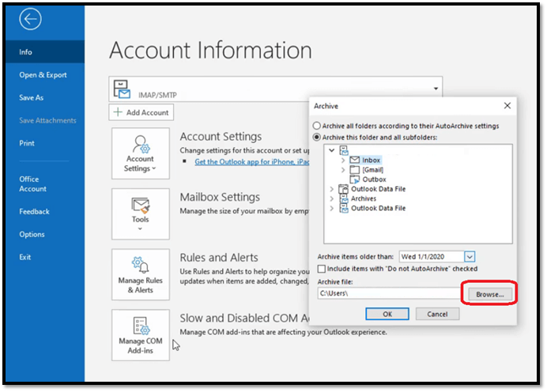Select the Outbox row label

tap(374, 179)
